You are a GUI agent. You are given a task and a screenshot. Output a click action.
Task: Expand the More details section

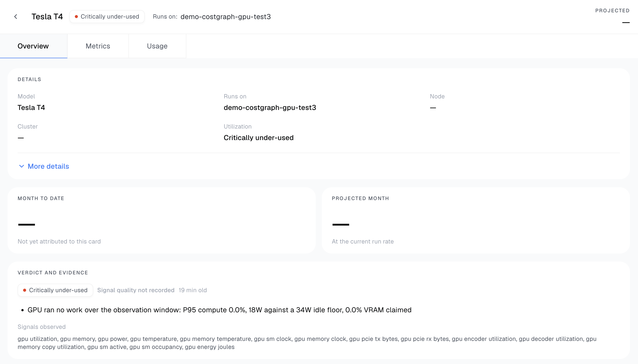point(44,166)
